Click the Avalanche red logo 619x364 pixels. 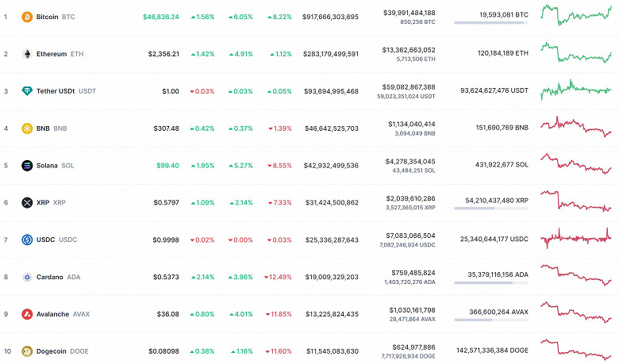tap(27, 314)
